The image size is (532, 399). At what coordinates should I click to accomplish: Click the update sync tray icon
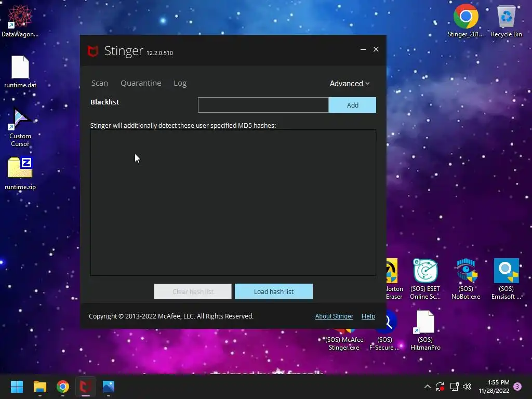pos(440,387)
